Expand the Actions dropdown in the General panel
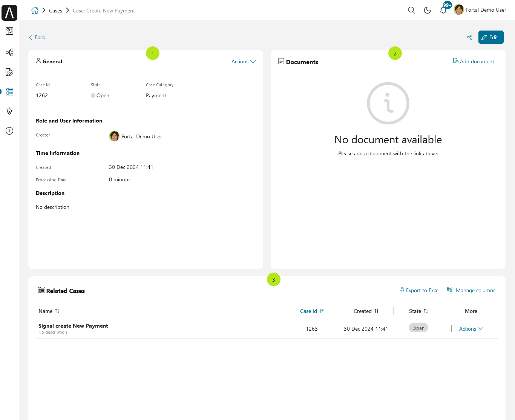This screenshot has height=420, width=515. pyautogui.click(x=244, y=61)
